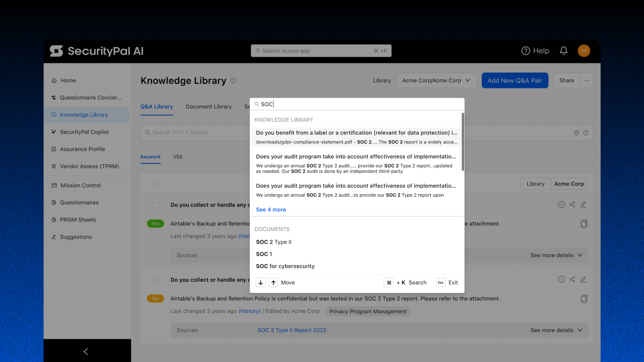Viewport: 644px width, 362px height.
Task: Open the AK user avatar menu
Action: click(x=584, y=51)
